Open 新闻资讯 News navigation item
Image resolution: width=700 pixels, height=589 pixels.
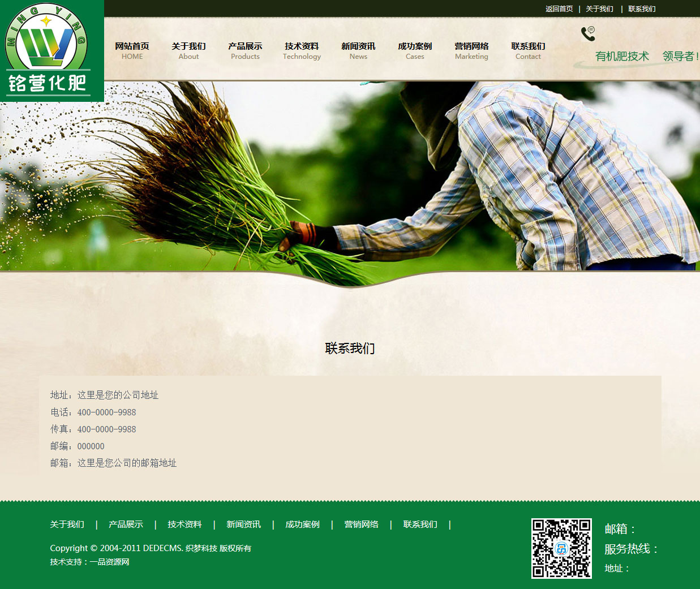coord(358,50)
